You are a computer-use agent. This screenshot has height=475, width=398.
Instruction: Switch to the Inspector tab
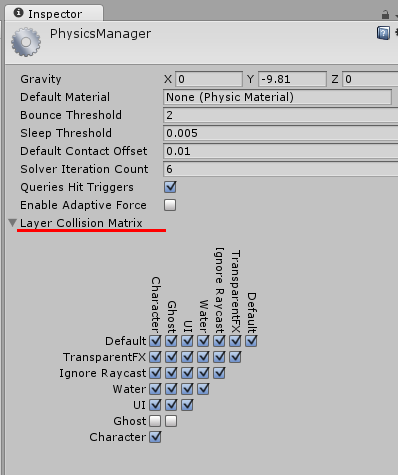(x=54, y=14)
